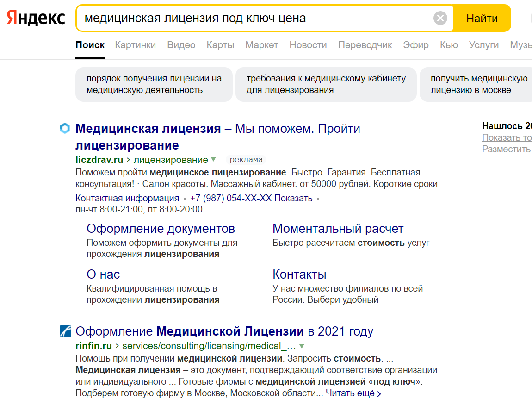
Task: Click the Yandex logo
Action: [36, 18]
